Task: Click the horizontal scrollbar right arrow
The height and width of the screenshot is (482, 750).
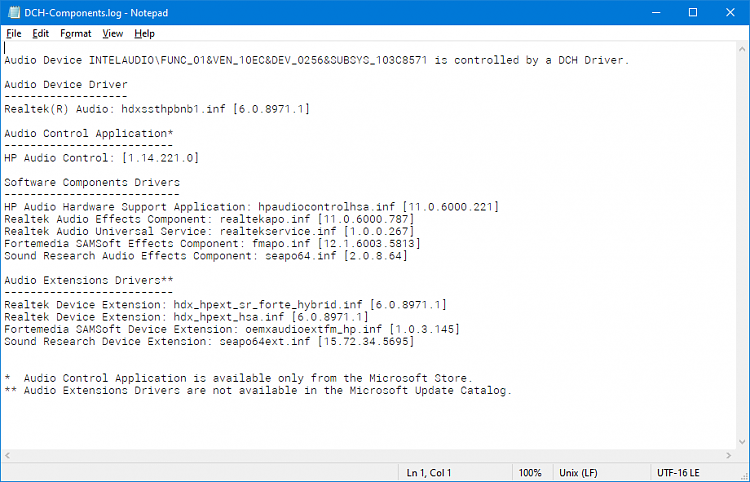Action: (x=728, y=456)
